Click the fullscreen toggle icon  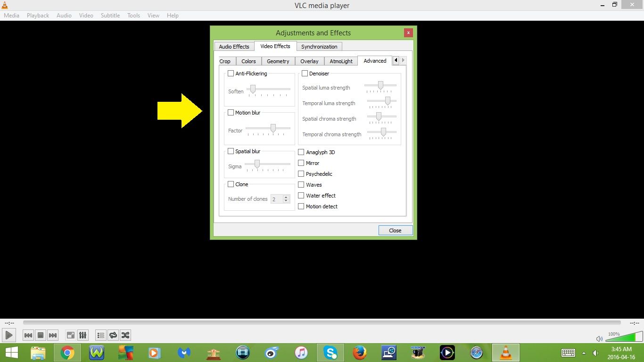(70, 335)
